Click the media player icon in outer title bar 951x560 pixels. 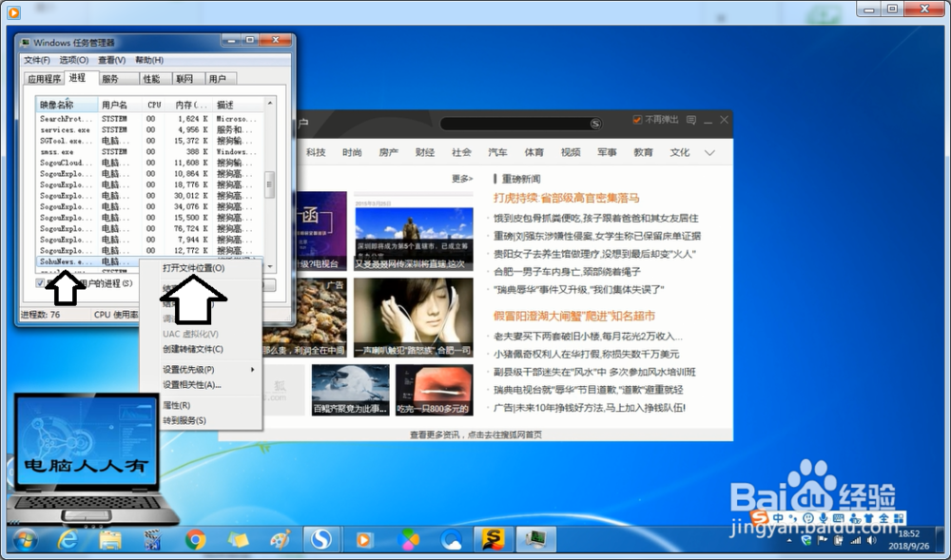[x=13, y=11]
